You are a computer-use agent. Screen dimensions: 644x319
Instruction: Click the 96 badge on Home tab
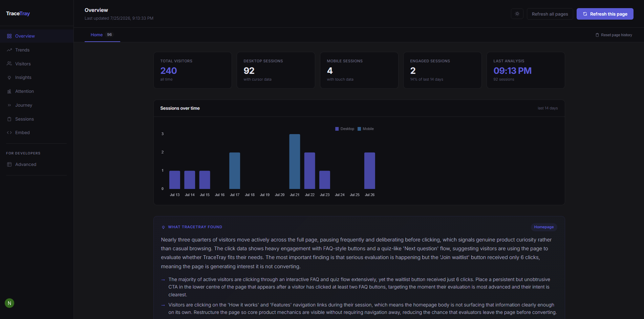click(x=109, y=35)
